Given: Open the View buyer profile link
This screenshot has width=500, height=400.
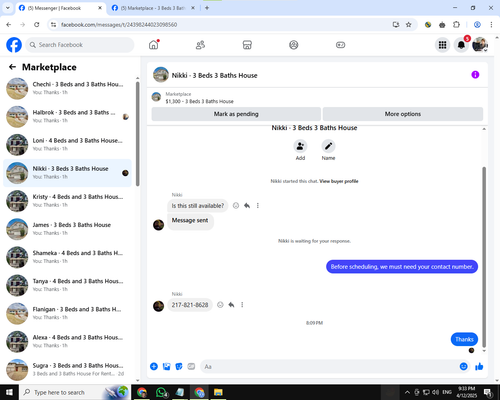Looking at the screenshot, I should [339, 181].
